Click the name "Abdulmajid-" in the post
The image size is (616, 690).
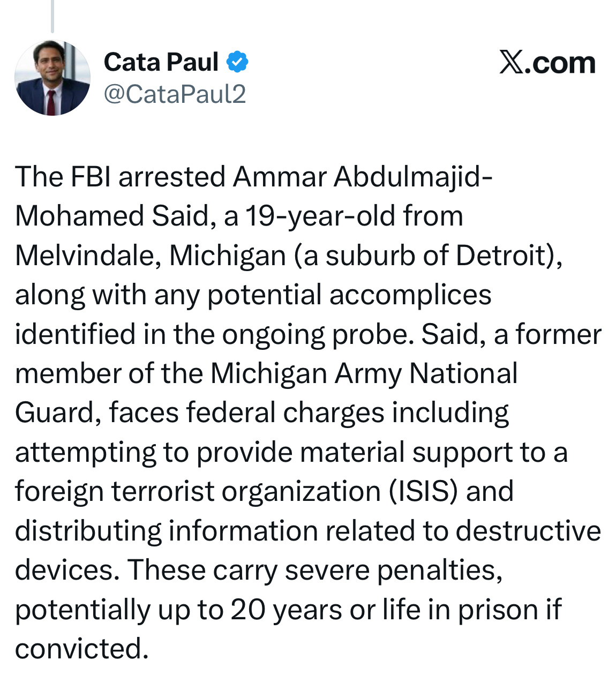(x=412, y=176)
